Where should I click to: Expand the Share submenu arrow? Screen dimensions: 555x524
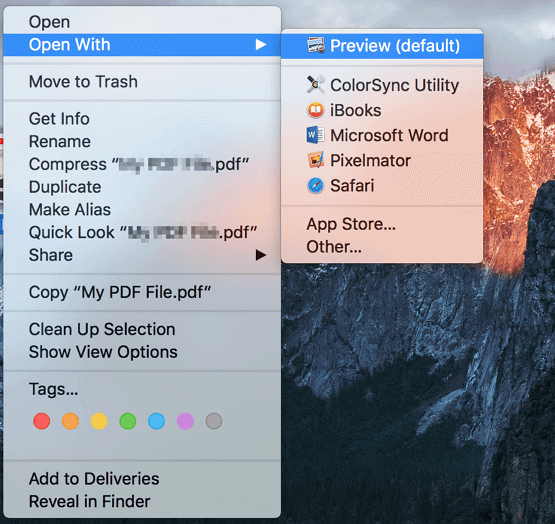261,255
